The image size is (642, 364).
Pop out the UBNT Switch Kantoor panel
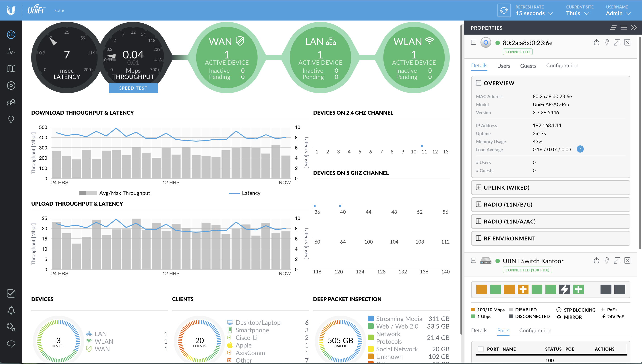617,261
